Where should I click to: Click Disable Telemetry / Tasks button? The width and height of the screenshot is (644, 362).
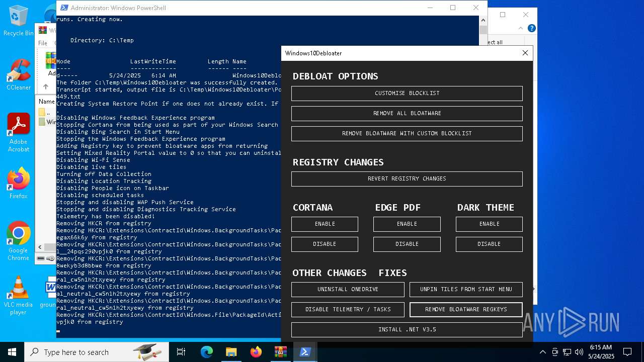click(x=348, y=309)
